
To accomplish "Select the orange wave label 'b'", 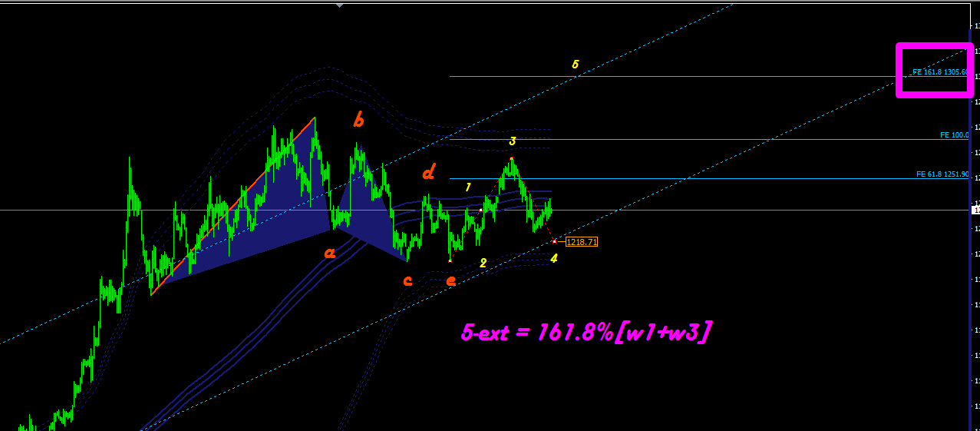I will (x=358, y=119).
